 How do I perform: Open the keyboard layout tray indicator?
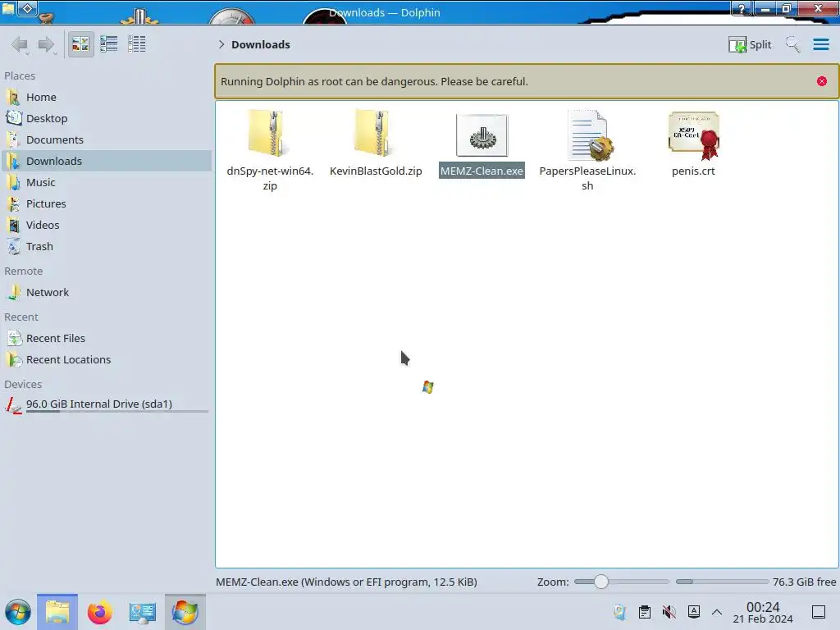pyautogui.click(x=694, y=612)
